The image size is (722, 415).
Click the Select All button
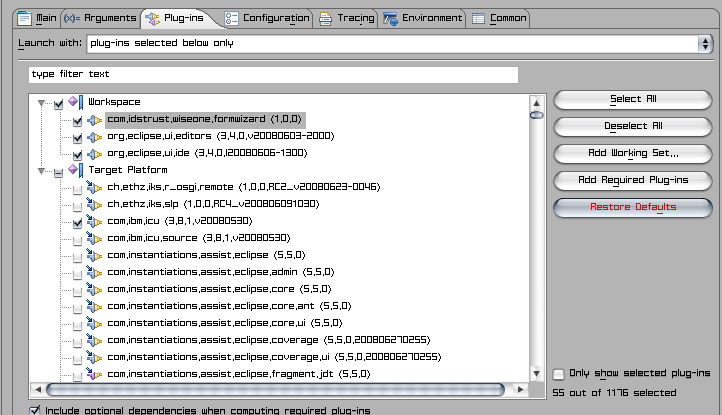[x=633, y=99]
